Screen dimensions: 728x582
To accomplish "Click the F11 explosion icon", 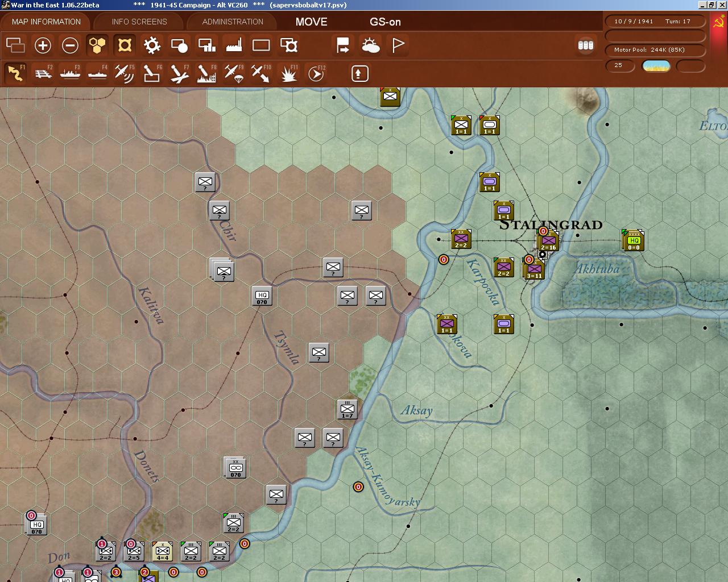I will tap(288, 73).
